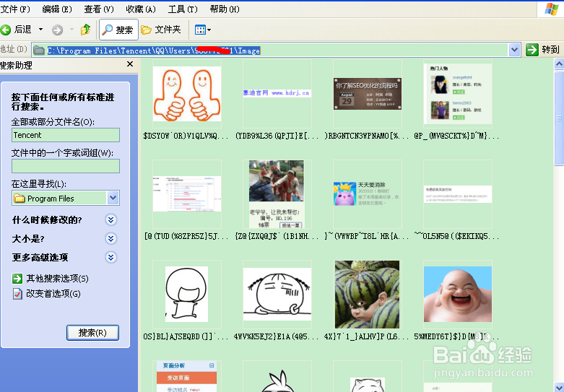Click the green Back arrow icon
Screen dimensions: 564x392
click(x=6, y=30)
